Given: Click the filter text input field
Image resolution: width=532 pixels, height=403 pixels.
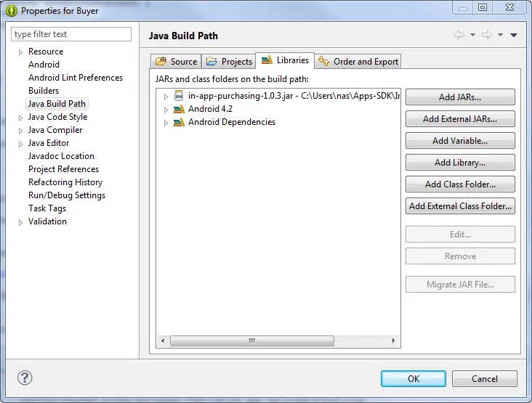Looking at the screenshot, I should pyautogui.click(x=71, y=34).
